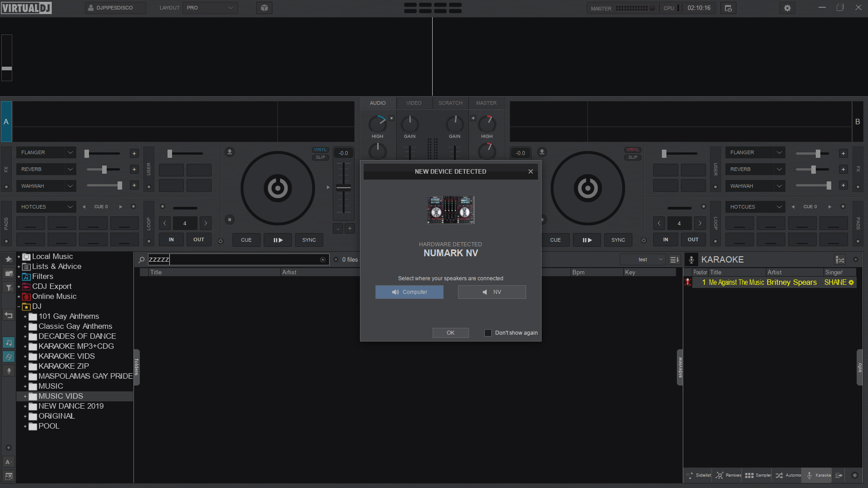Select NV as speaker output

coord(492,292)
